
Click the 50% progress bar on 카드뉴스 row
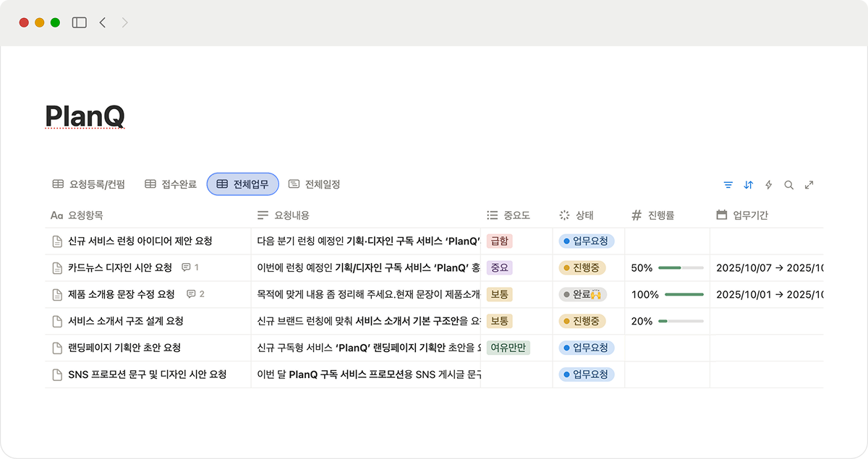(681, 267)
